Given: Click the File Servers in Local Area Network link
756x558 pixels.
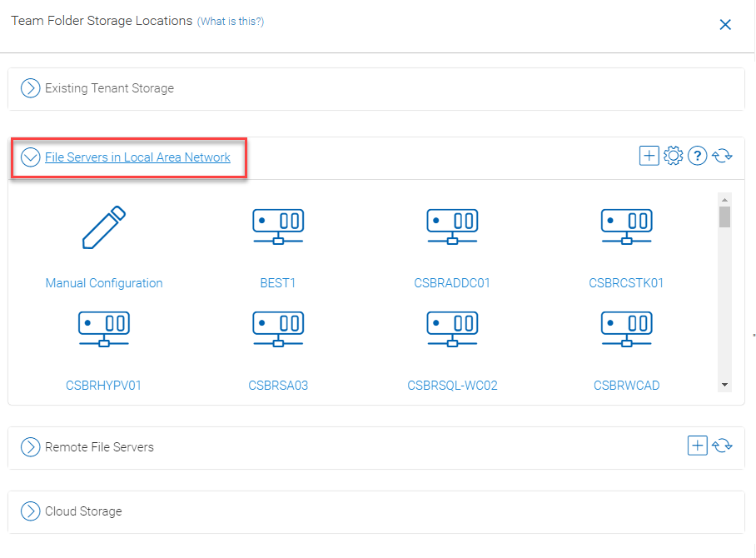Looking at the screenshot, I should click(x=137, y=157).
